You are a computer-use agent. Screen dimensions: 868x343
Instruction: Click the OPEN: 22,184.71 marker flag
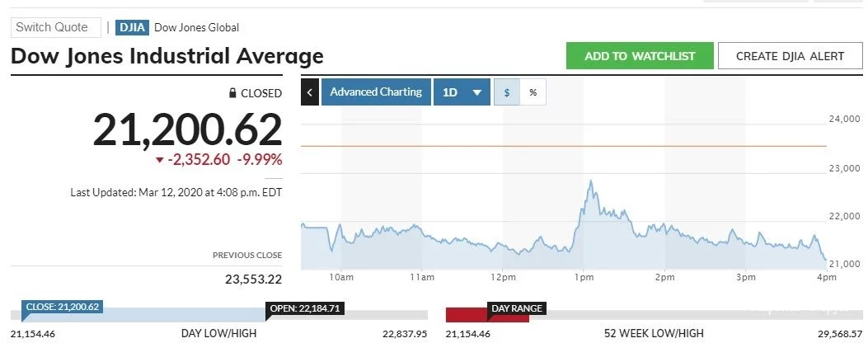[306, 310]
